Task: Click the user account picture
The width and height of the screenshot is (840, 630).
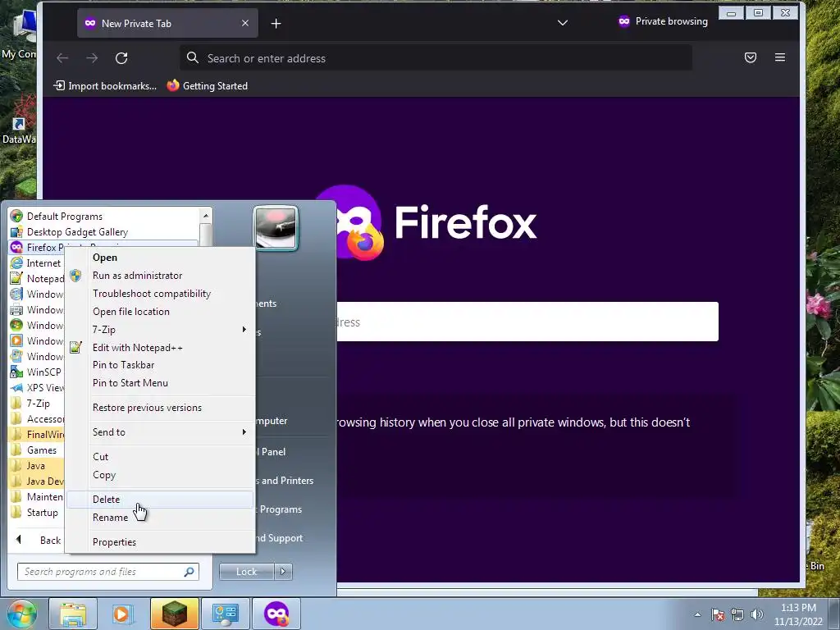Action: 276,228
